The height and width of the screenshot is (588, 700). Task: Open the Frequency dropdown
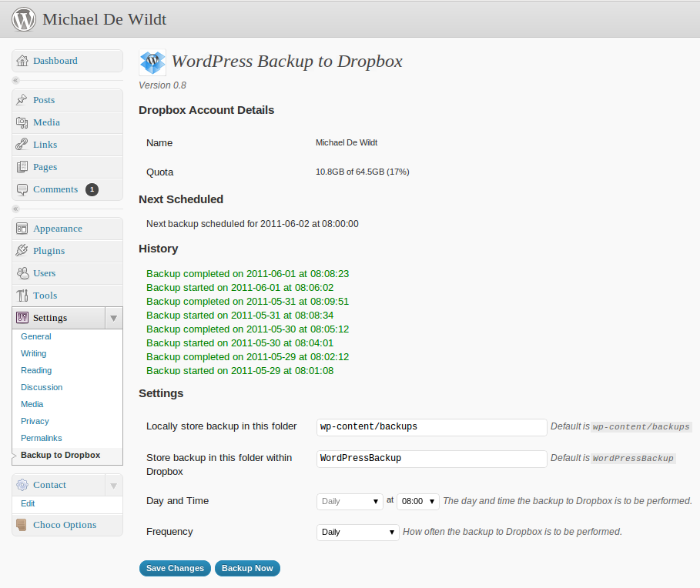point(357,532)
